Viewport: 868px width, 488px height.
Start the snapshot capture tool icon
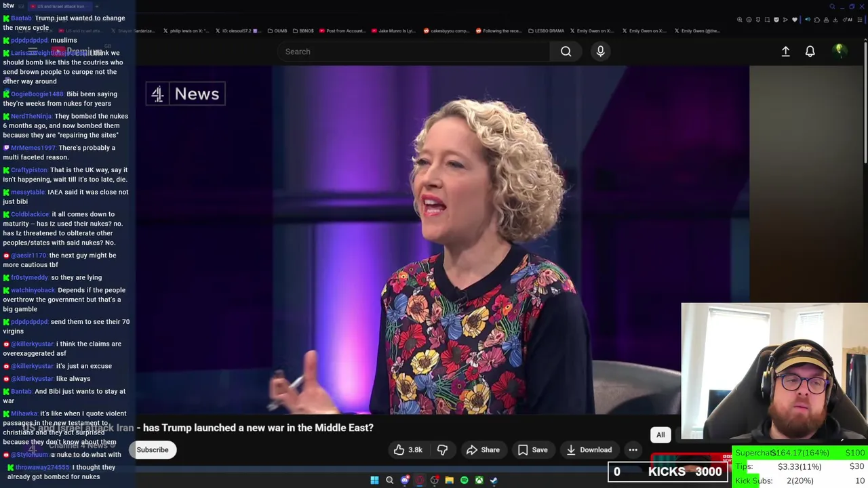coord(767,20)
